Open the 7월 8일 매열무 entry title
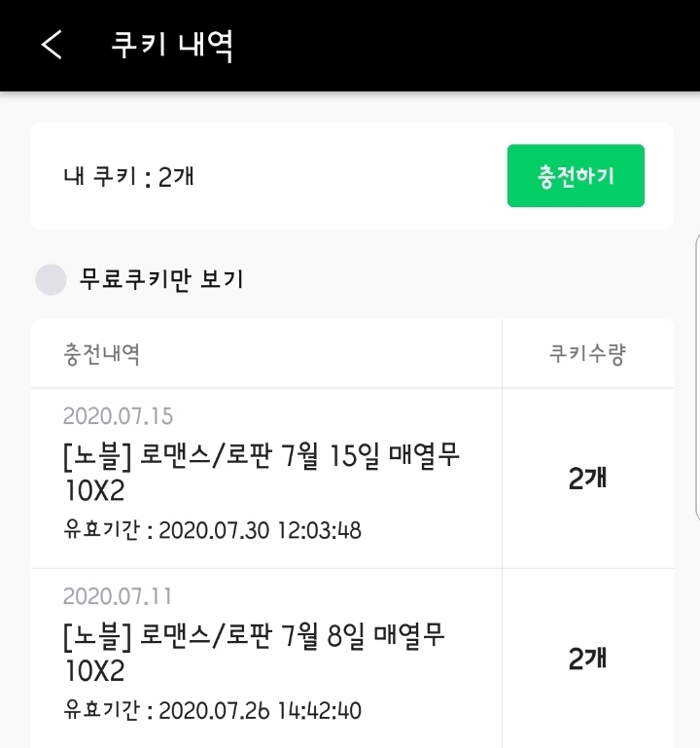Viewport: 700px width, 748px height. (254, 636)
